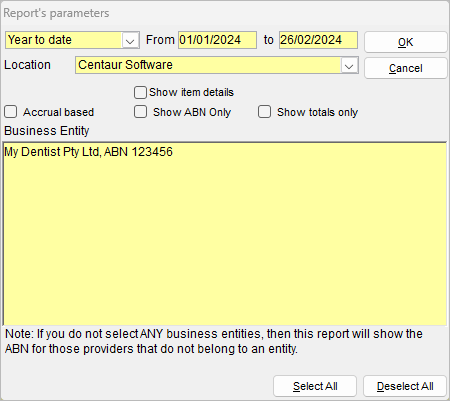Image resolution: width=450 pixels, height=401 pixels.
Task: Click the Centaur Software location box
Action: coord(217,65)
